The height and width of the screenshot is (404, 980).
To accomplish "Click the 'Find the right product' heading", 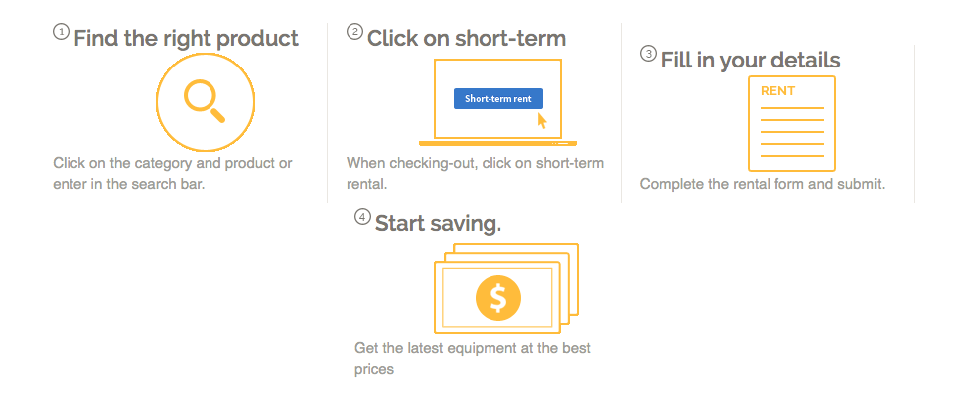I will [186, 39].
